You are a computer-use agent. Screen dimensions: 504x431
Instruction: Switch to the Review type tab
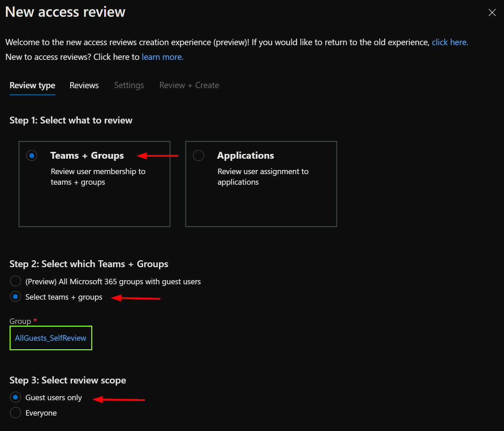tap(32, 86)
